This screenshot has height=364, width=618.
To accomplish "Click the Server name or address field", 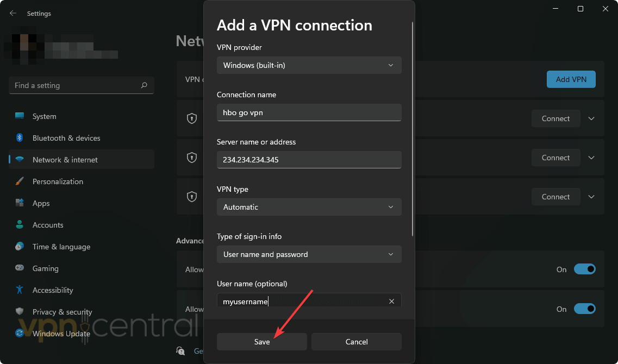I will 309,159.
